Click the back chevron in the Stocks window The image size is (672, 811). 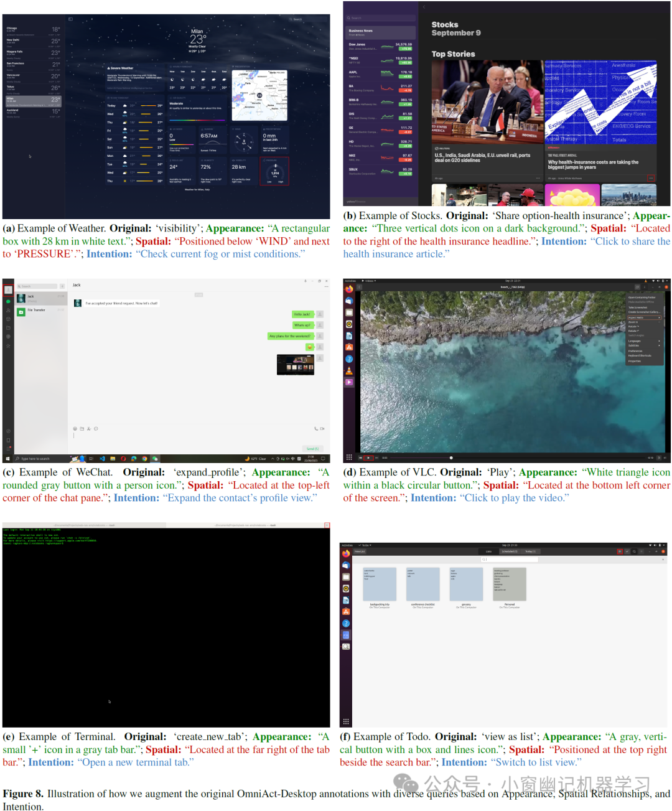click(424, 7)
